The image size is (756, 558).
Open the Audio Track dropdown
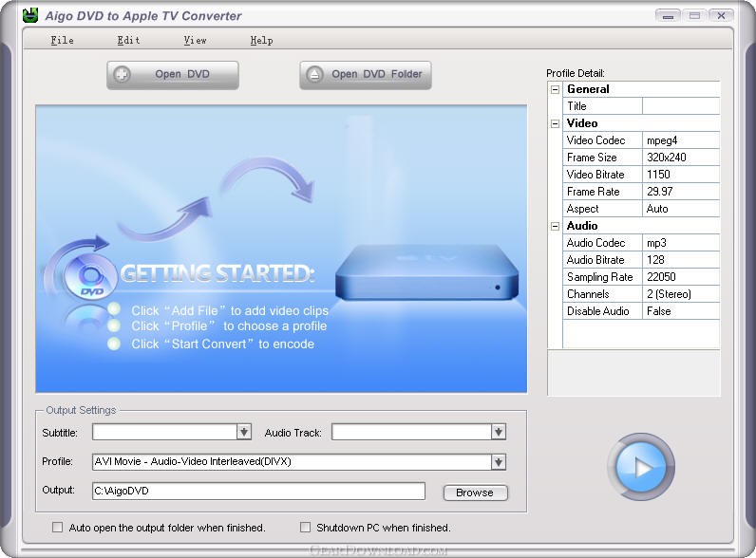point(499,432)
